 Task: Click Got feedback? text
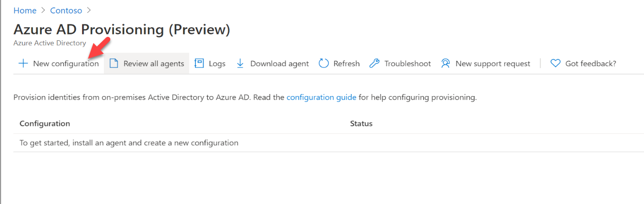pos(591,64)
